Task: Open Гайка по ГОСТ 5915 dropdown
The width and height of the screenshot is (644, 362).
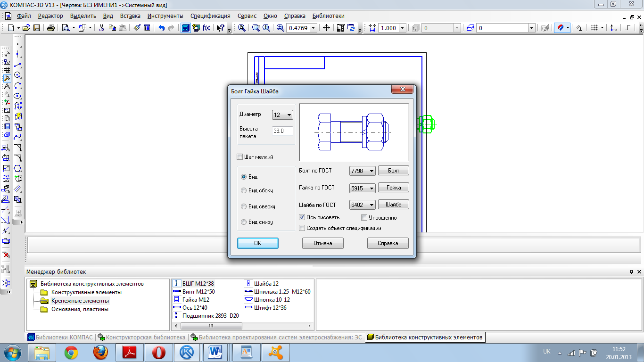Action: click(363, 188)
